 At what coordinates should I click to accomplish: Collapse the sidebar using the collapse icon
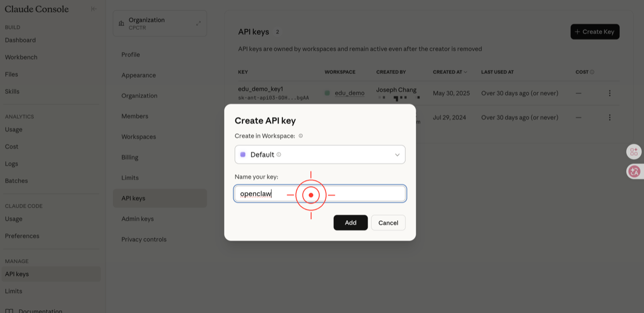coord(94,9)
